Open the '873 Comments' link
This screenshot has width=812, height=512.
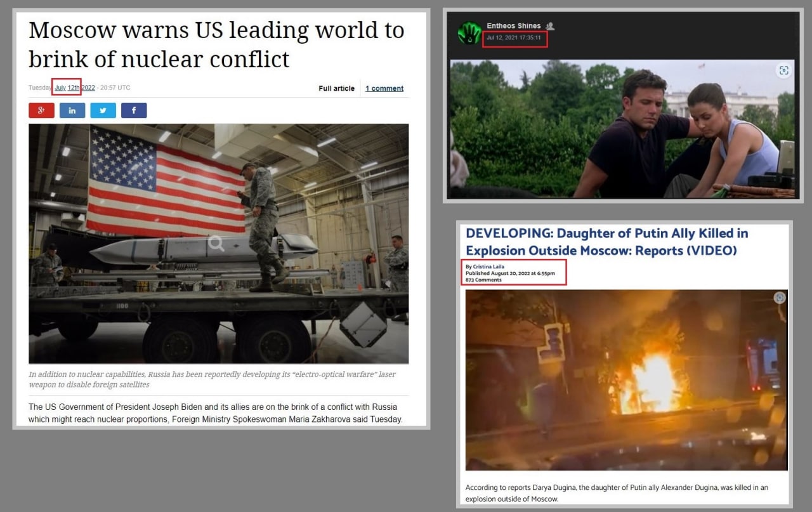click(x=483, y=280)
